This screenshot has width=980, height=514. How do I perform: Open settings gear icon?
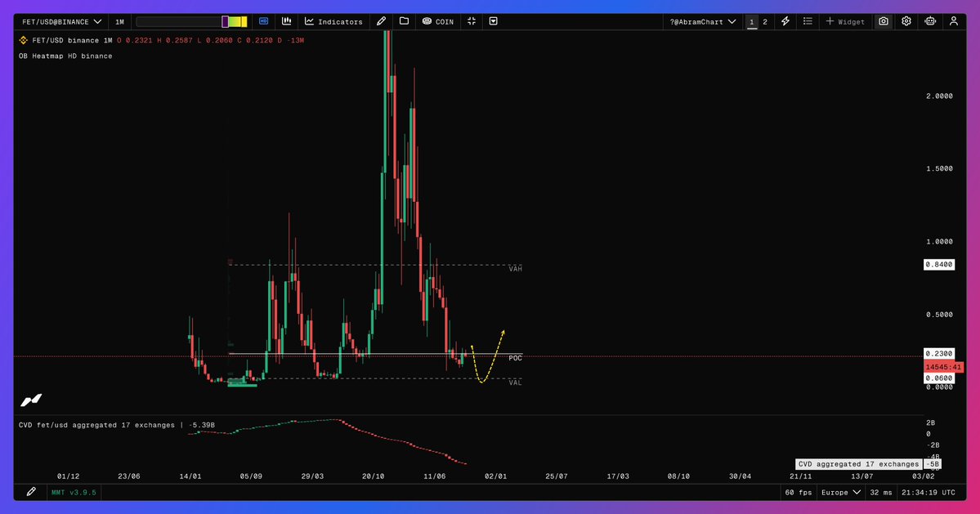pos(906,21)
